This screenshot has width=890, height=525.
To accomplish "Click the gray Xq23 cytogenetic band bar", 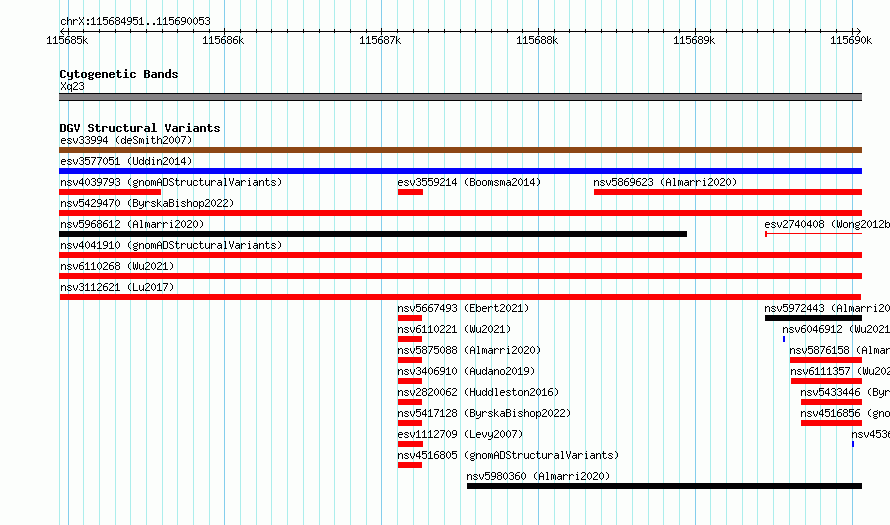I will (460, 97).
